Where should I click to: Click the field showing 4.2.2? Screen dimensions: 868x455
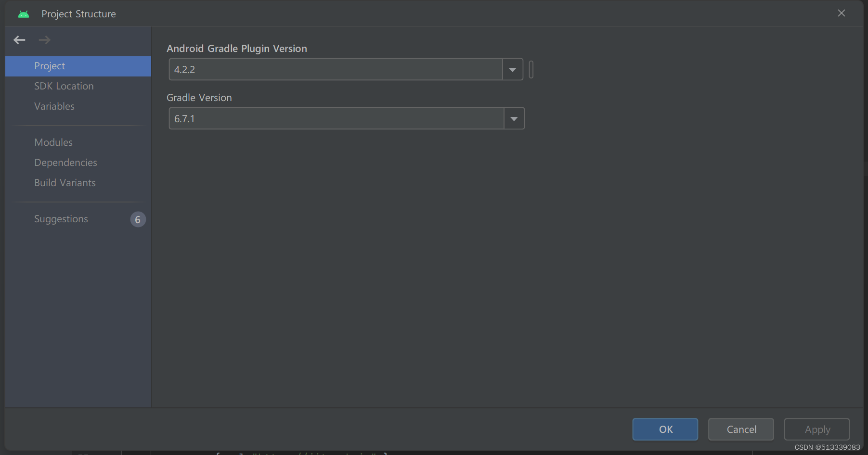[x=337, y=69]
